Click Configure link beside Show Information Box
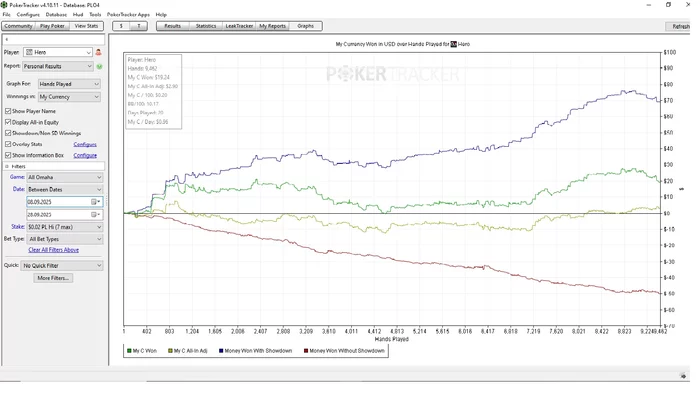This screenshot has height=410, width=700. 85,155
